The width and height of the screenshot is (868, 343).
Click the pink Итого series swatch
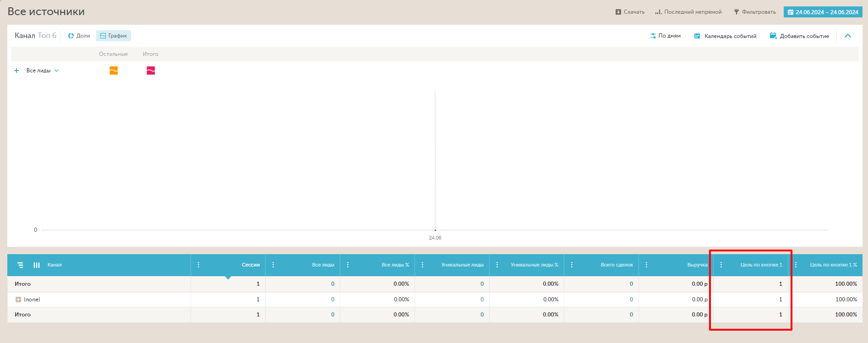pos(151,71)
